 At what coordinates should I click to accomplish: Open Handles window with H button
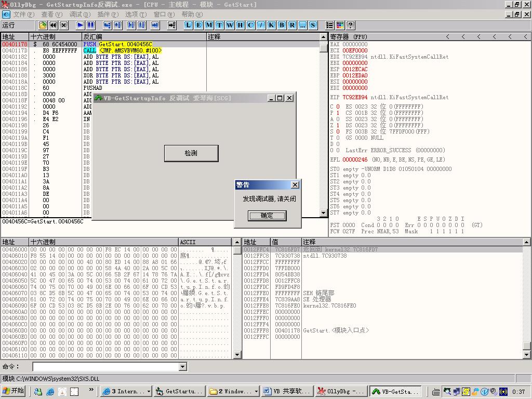point(240,25)
